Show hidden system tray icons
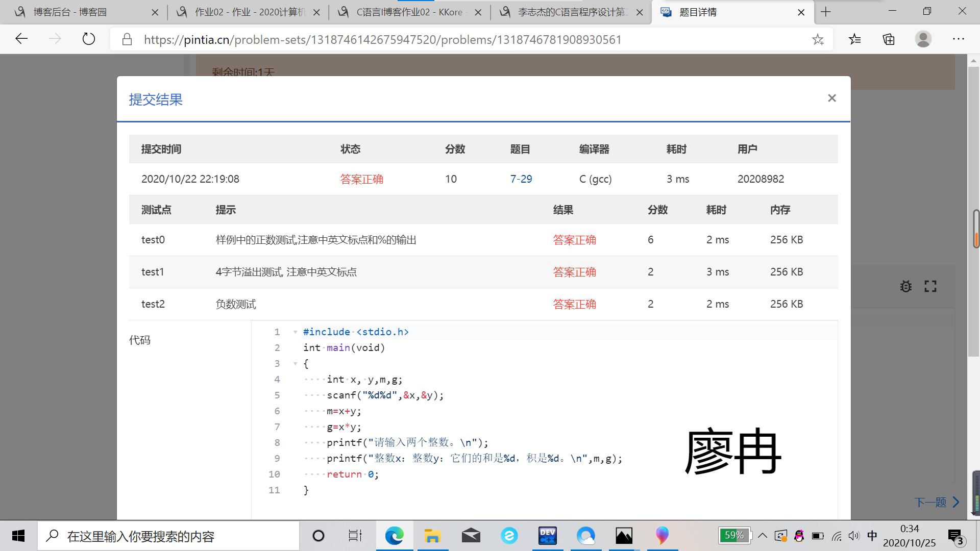980x551 pixels. click(763, 536)
